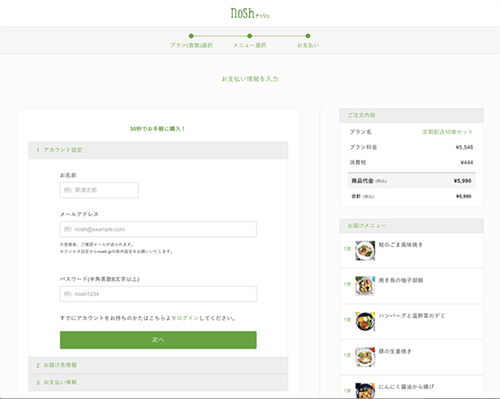
Task: Click the 定期配送10食セット plan name
Action: tap(447, 132)
